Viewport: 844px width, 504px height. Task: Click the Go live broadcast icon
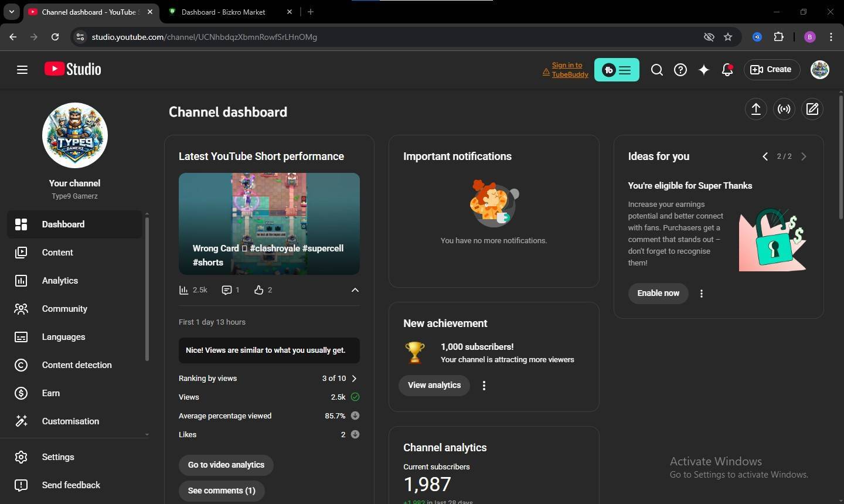tap(784, 109)
